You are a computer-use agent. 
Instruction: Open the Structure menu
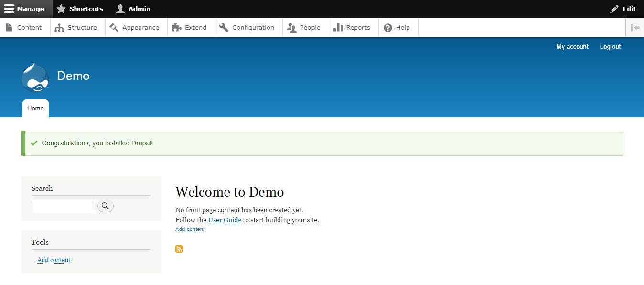click(76, 28)
